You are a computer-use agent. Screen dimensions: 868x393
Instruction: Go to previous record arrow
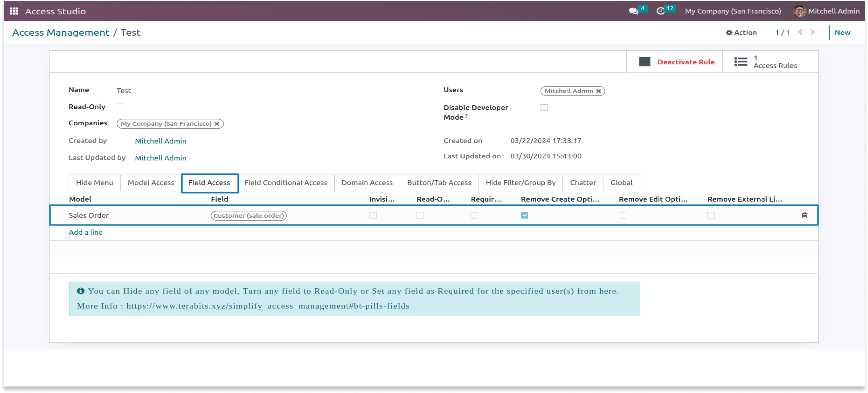pos(800,32)
